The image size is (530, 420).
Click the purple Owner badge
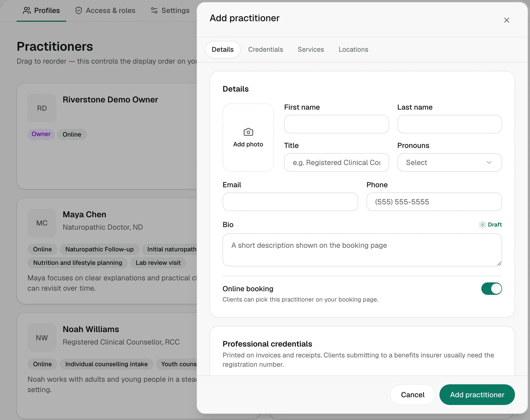click(x=41, y=134)
